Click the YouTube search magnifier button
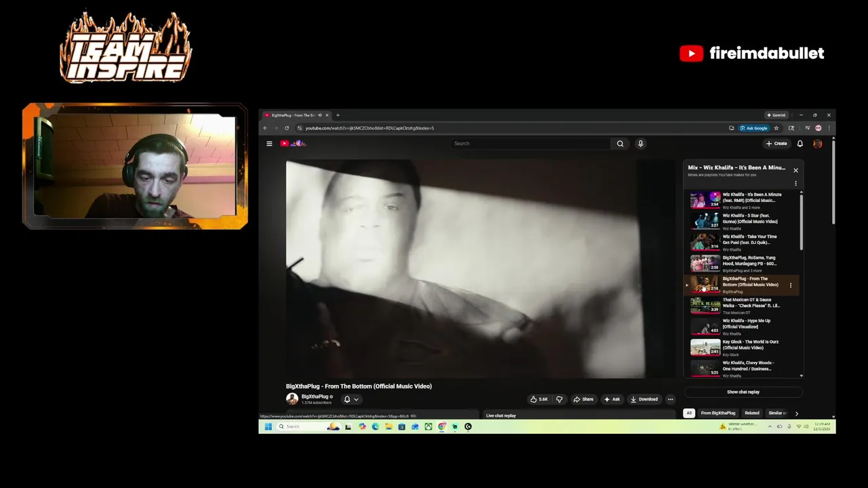This screenshot has height=488, width=868. pyautogui.click(x=620, y=144)
